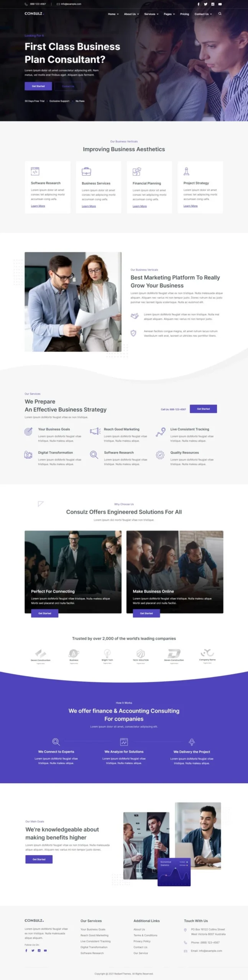
Task: Open the Terms & Conditions footer link
Action: 145,935
